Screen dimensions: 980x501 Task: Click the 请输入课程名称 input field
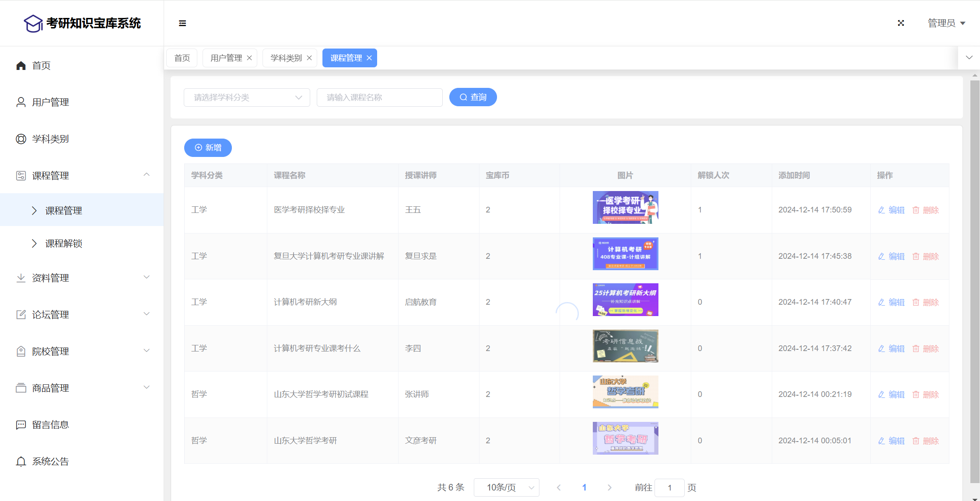pos(379,97)
